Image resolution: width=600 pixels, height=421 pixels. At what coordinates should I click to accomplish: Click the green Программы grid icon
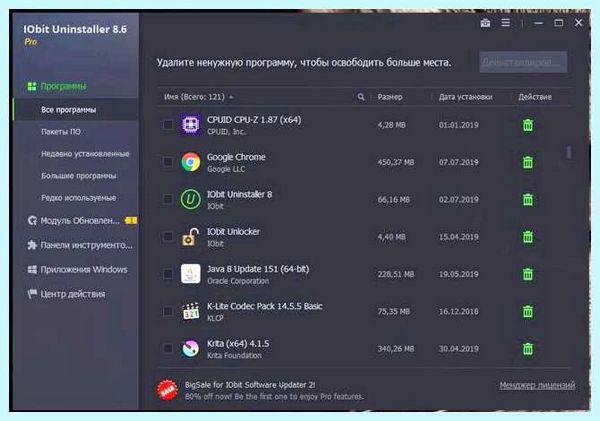point(32,86)
